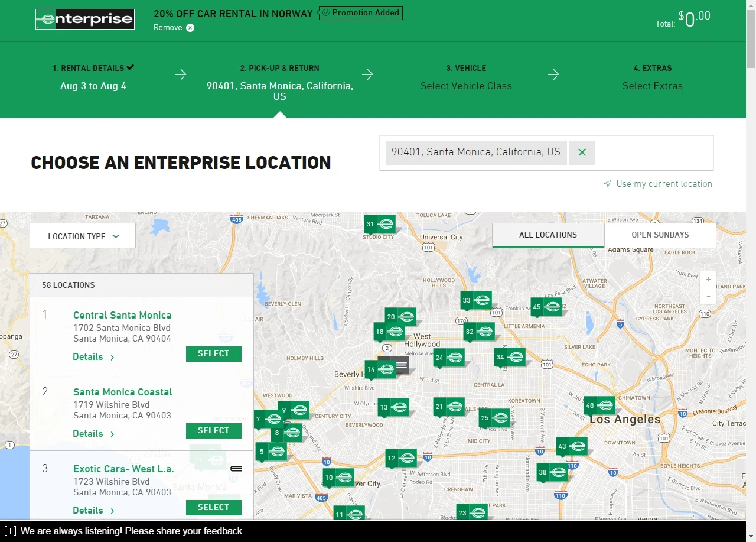Open the Central Santa Monica link
The height and width of the screenshot is (542, 756).
(122, 316)
